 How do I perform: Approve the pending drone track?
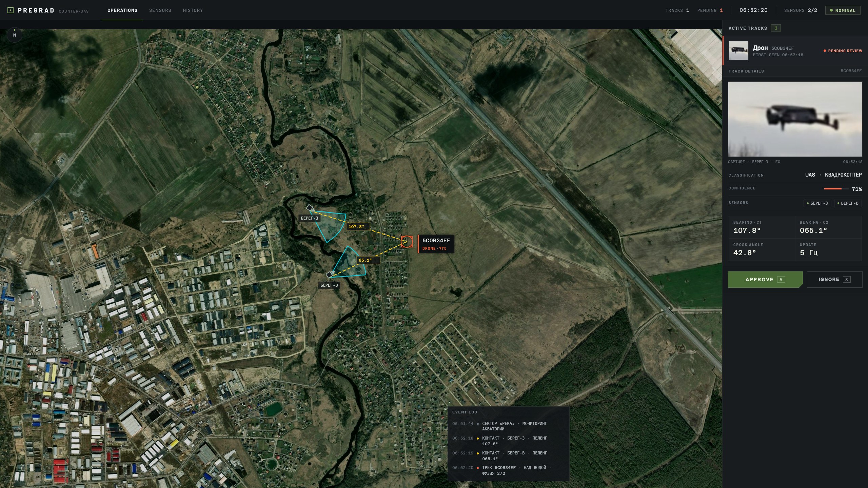coord(765,280)
